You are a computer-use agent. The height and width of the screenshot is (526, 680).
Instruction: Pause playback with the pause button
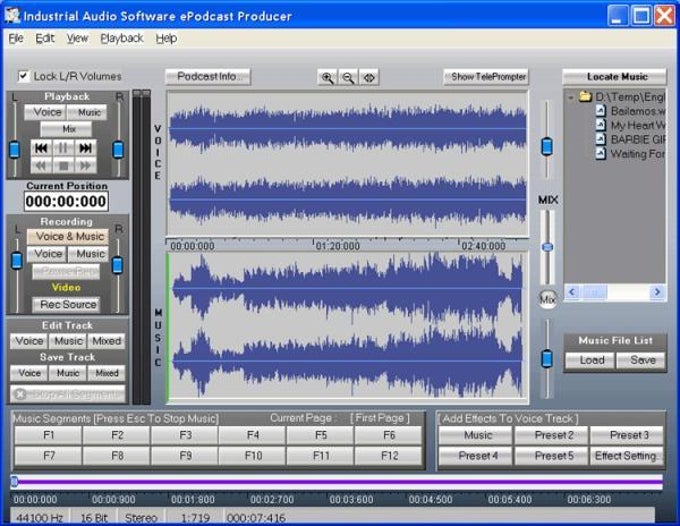[x=63, y=148]
